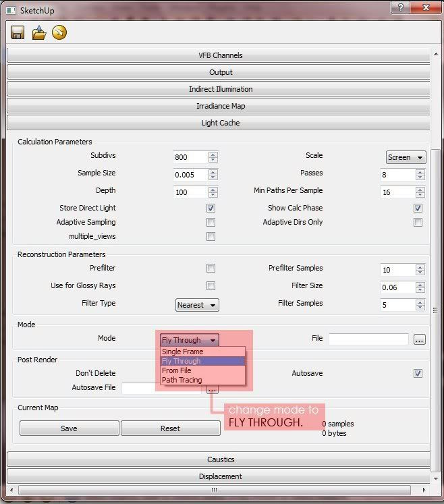Click the vertical scrollbar up arrow
444x504 pixels.
point(436,54)
